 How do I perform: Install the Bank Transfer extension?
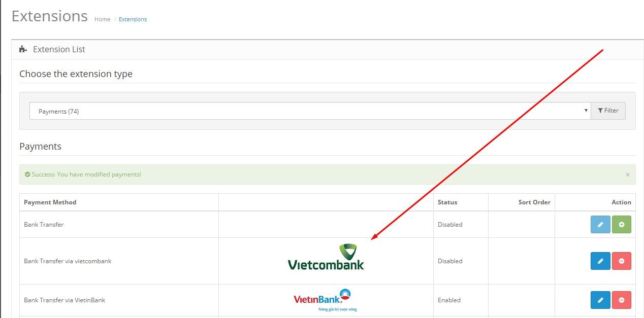(x=622, y=224)
